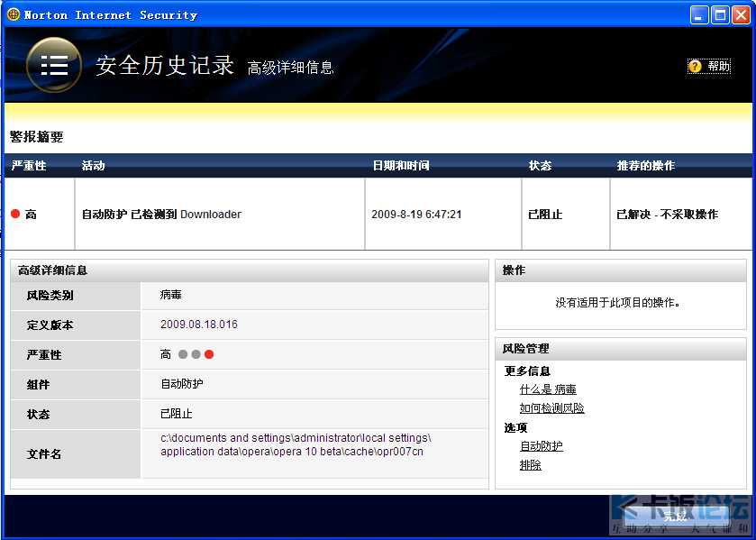Click the 文件名 label
Image resolution: width=756 pixels, height=540 pixels.
point(44,454)
